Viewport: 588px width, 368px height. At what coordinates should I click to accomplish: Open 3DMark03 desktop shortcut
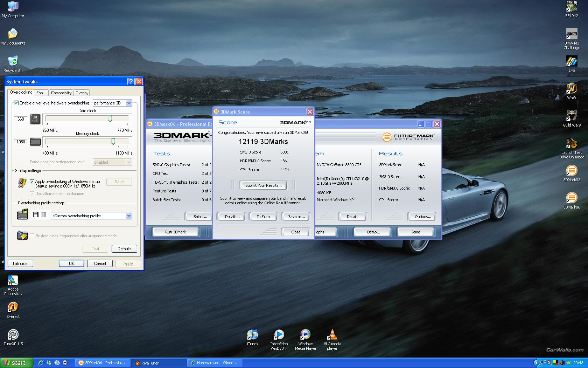point(572,173)
